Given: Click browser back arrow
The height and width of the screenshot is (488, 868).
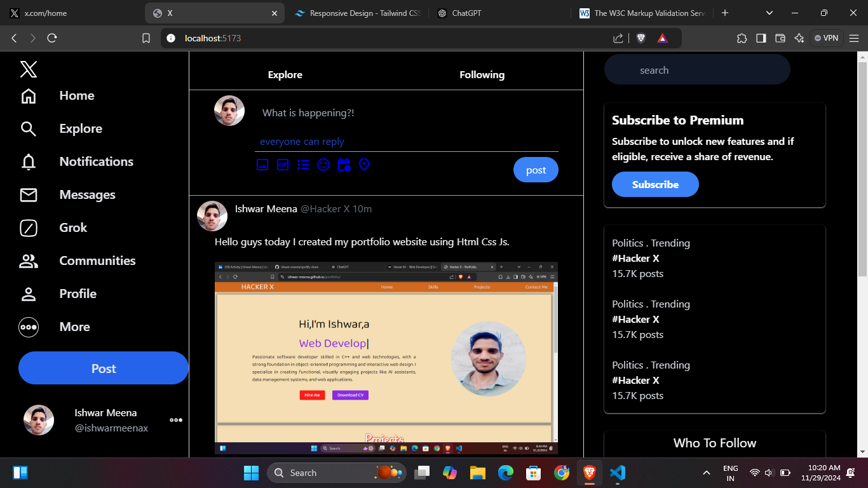Looking at the screenshot, I should 14,38.
